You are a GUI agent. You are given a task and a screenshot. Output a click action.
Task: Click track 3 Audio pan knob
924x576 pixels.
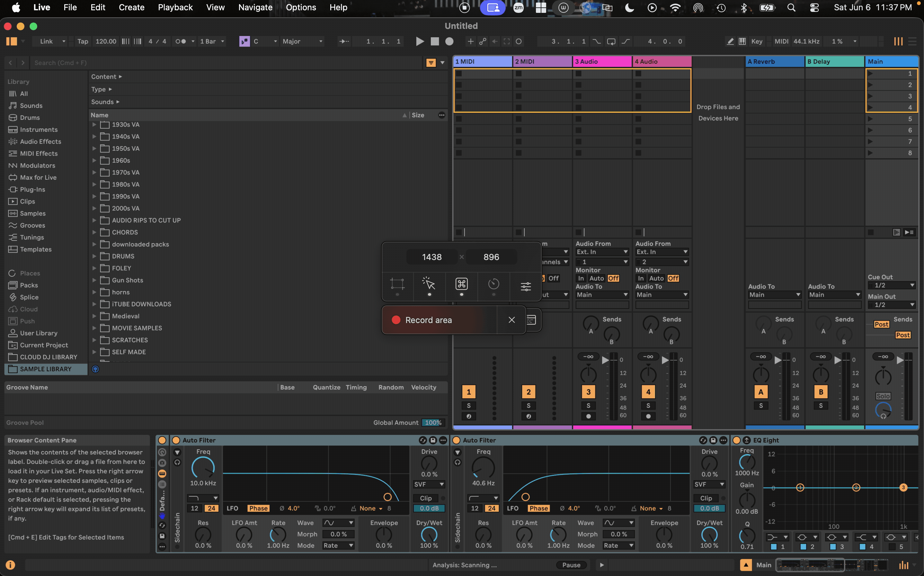tap(588, 374)
